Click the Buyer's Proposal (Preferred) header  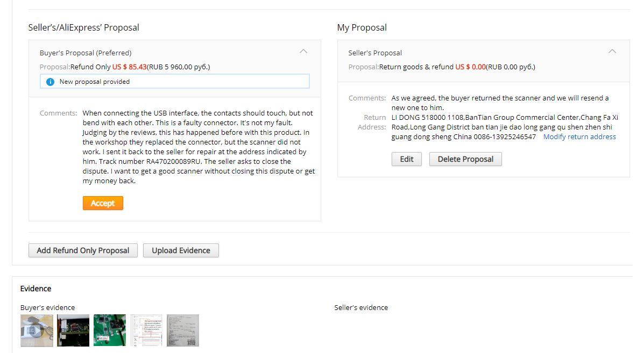[86, 53]
